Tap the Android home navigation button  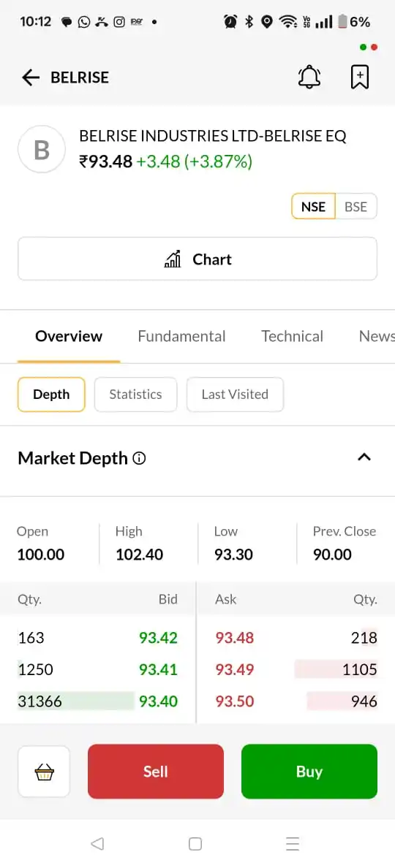pos(195,844)
